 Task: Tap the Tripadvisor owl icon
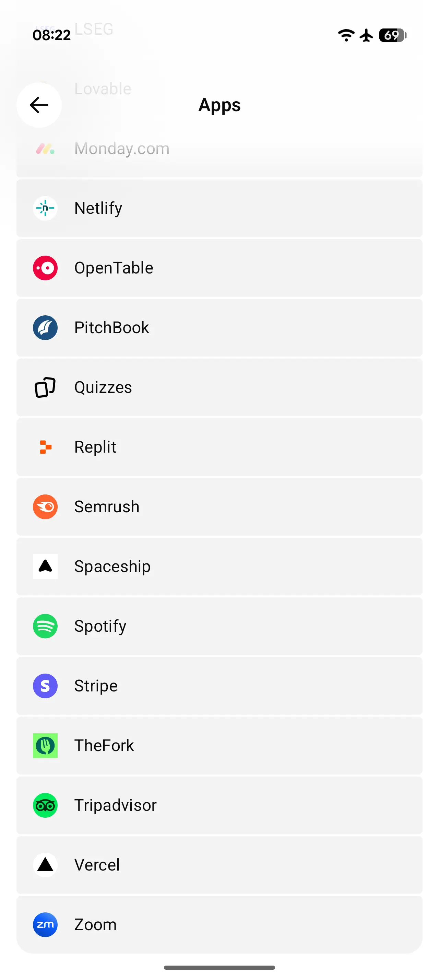45,805
